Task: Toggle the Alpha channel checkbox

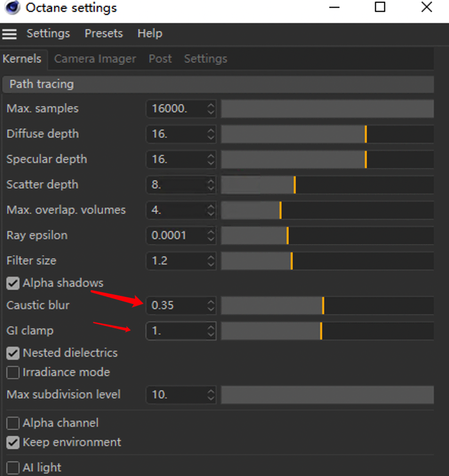Action: pyautogui.click(x=13, y=423)
